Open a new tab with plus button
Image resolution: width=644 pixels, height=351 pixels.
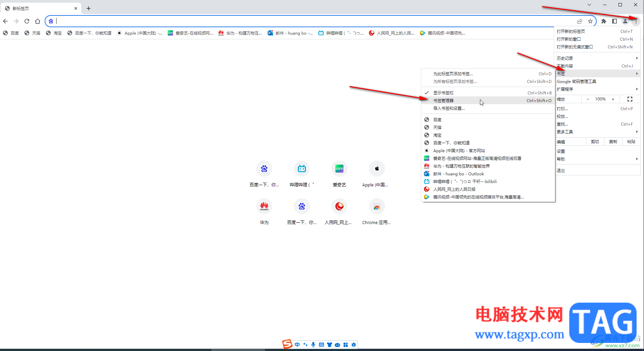(89, 8)
